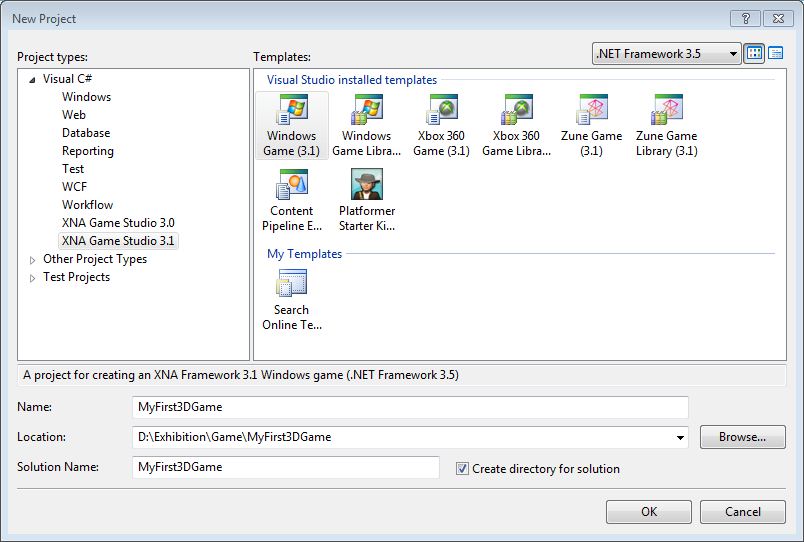Select the Xbox 360 Game Library template
The image size is (804, 542).
click(x=516, y=126)
